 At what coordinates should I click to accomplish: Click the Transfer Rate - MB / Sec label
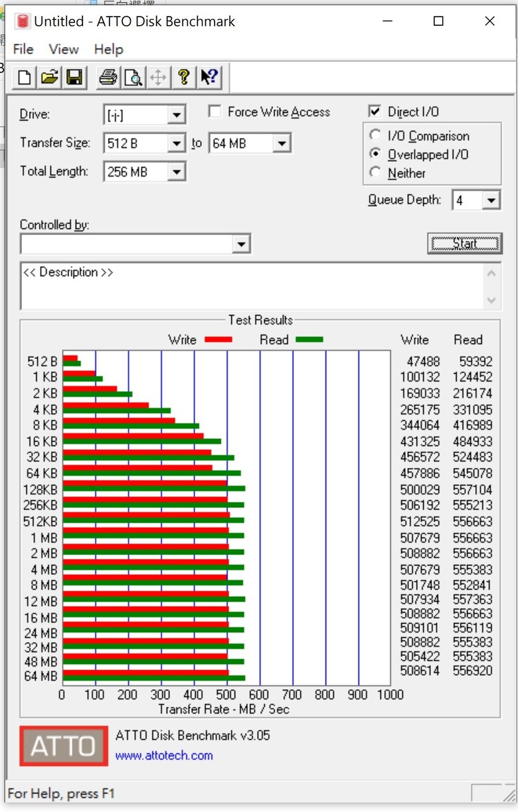(x=224, y=709)
